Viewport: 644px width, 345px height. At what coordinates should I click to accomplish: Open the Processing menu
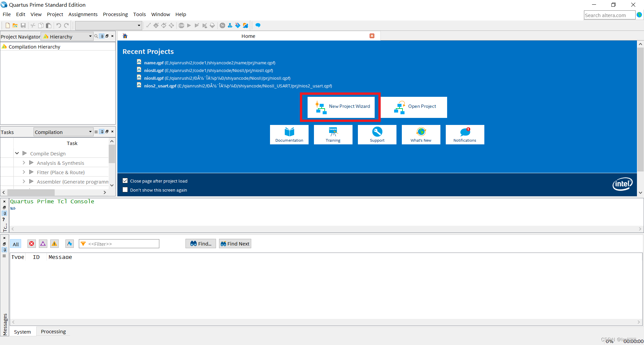tap(115, 14)
